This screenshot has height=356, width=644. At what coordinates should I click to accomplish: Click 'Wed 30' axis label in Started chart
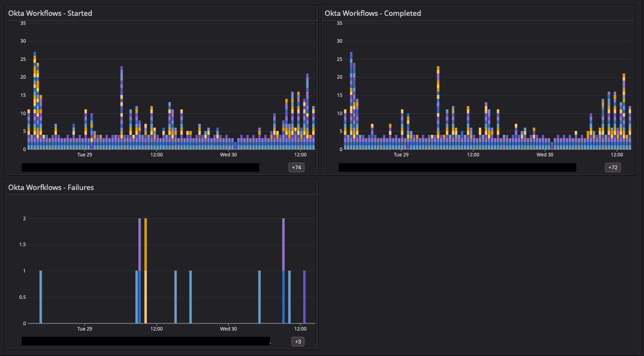click(228, 154)
